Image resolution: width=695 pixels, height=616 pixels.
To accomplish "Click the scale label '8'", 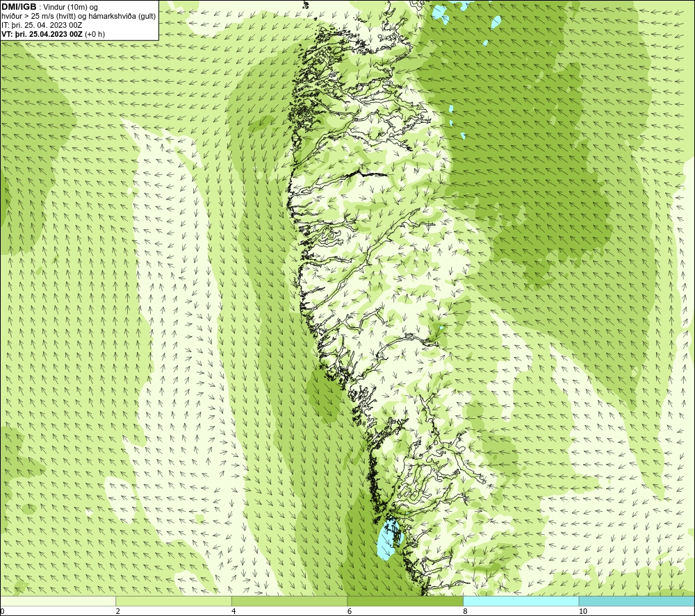I will pos(465,612).
